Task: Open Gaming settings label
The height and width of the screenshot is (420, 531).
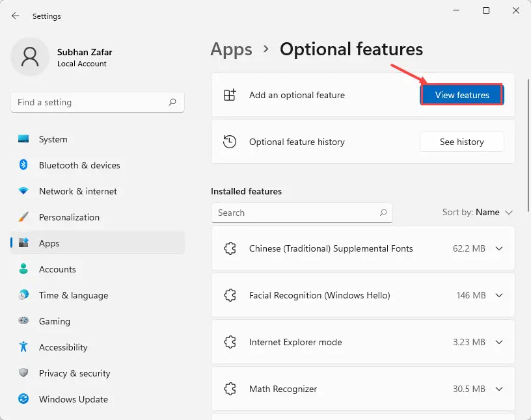Action: [55, 321]
